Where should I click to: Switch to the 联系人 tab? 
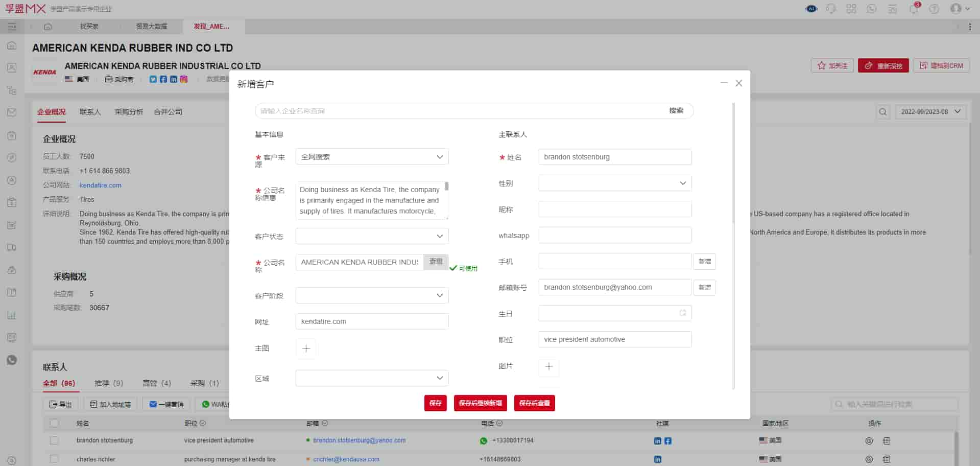pyautogui.click(x=90, y=112)
